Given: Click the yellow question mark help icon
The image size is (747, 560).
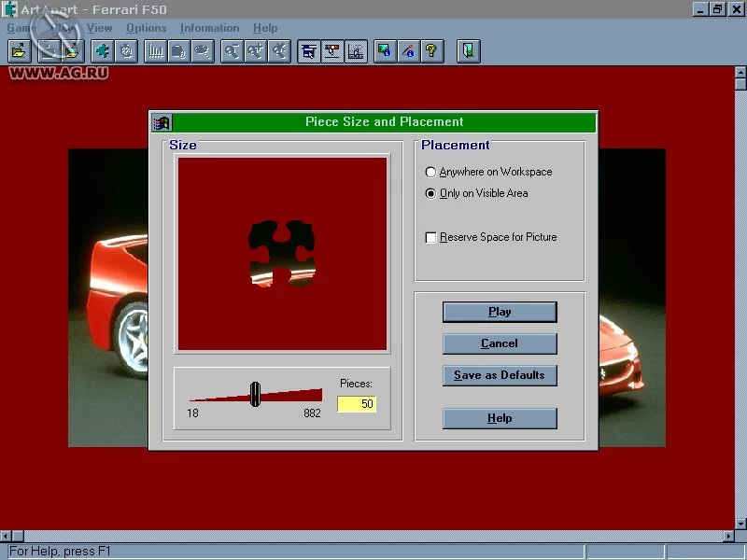Looking at the screenshot, I should [x=431, y=51].
